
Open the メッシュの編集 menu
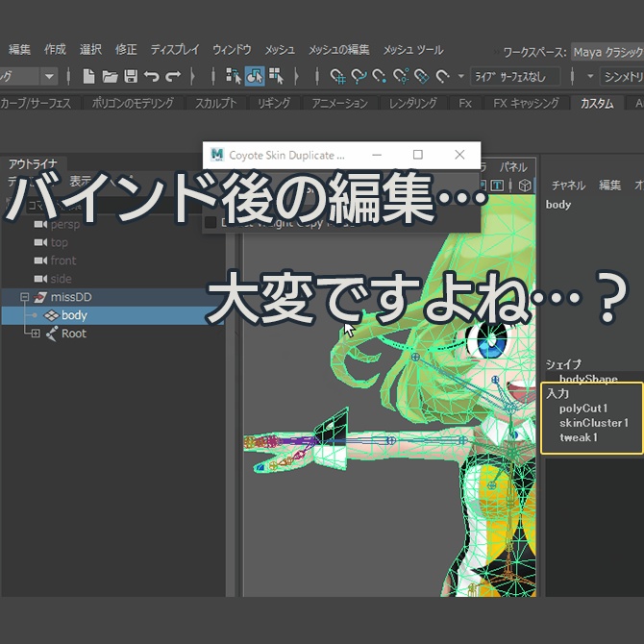pos(339,50)
